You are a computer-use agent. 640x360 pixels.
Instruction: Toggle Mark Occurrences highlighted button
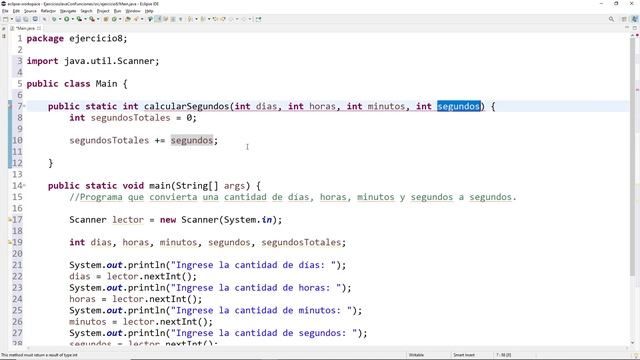[x=157, y=19]
